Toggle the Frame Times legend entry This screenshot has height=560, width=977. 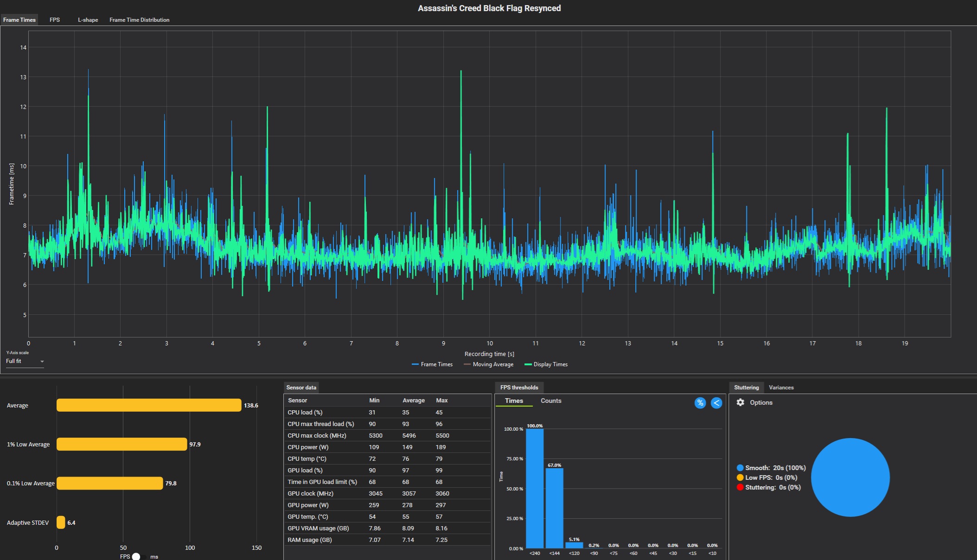[x=432, y=364]
